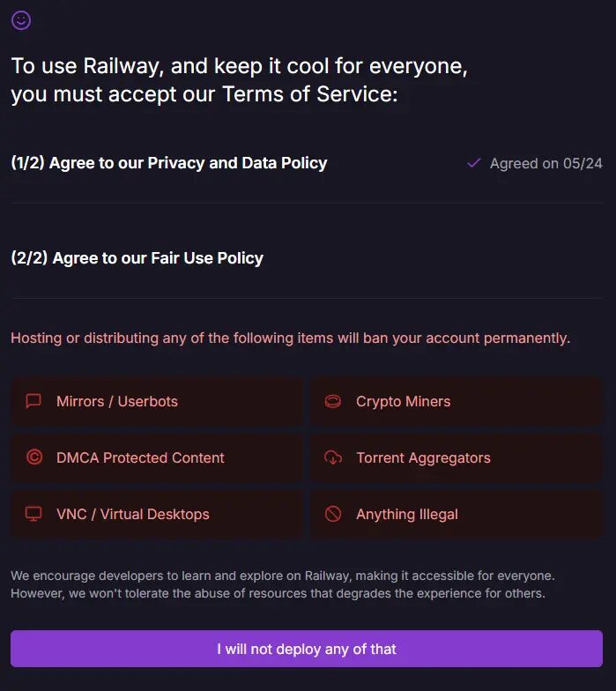Click the purple checkmark next to Agreed on 05/24
Screen dimensions: 616x691
[474, 164]
